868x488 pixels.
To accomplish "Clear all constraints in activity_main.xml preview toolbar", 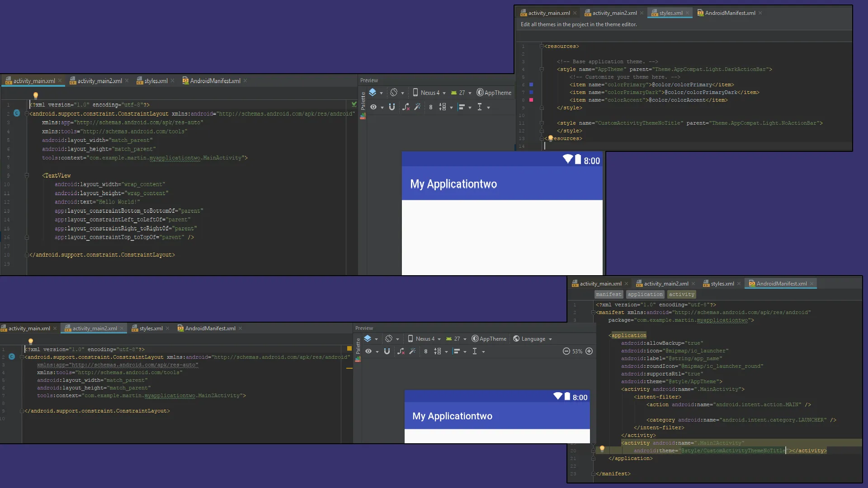I will pyautogui.click(x=406, y=107).
